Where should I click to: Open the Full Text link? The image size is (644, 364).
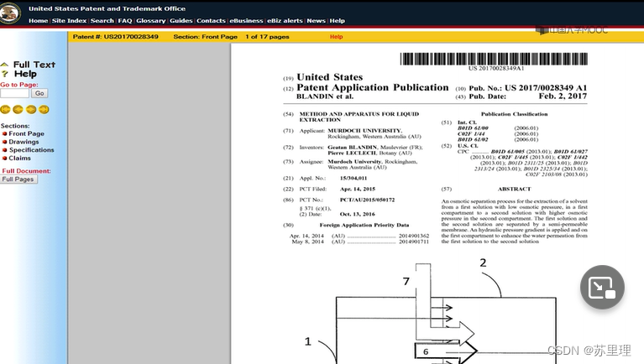coord(34,65)
